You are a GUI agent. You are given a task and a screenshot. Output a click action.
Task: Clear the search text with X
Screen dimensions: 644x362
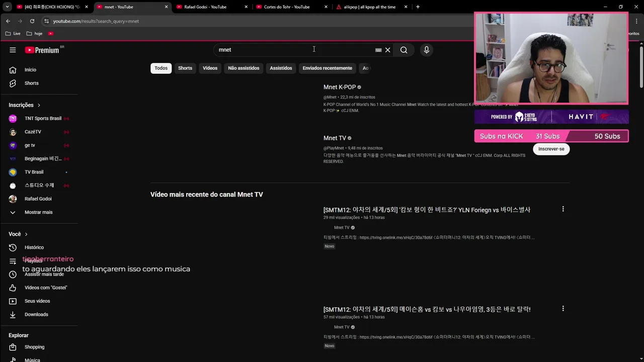pyautogui.click(x=388, y=50)
